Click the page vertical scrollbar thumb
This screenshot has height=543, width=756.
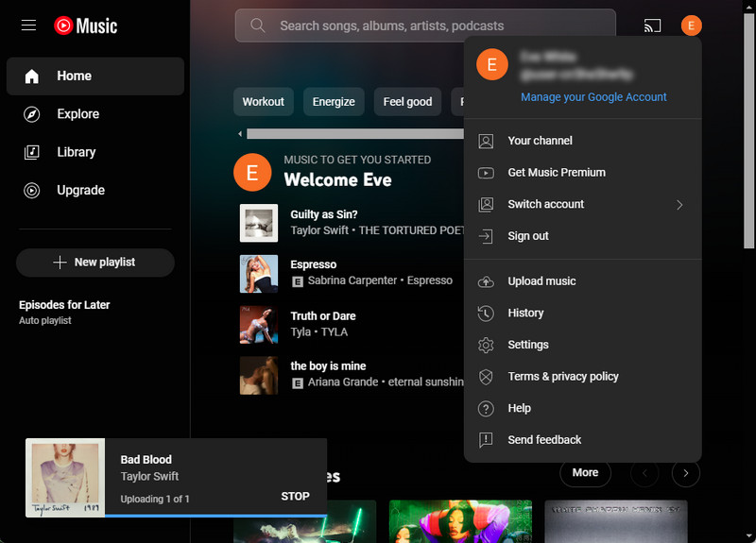(x=748, y=130)
